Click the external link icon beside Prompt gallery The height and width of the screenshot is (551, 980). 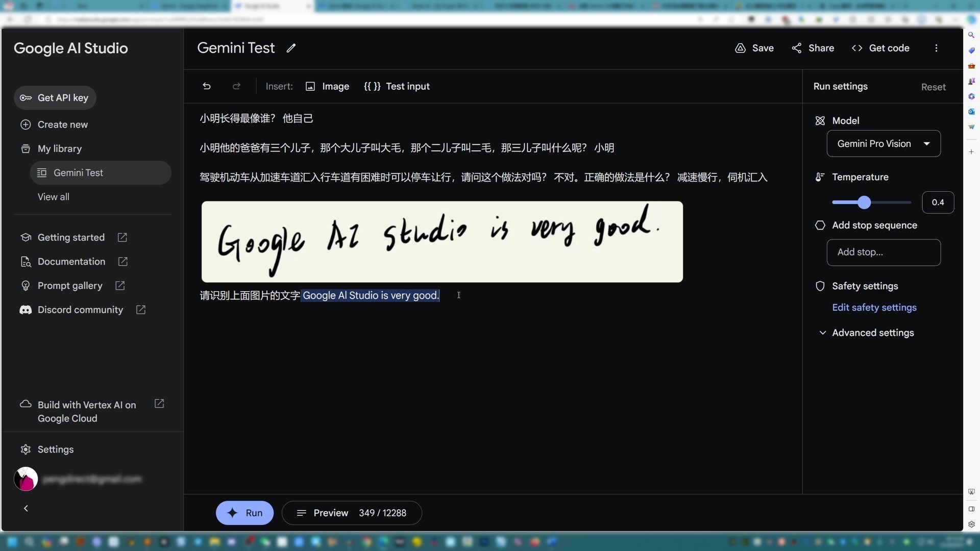(x=120, y=286)
